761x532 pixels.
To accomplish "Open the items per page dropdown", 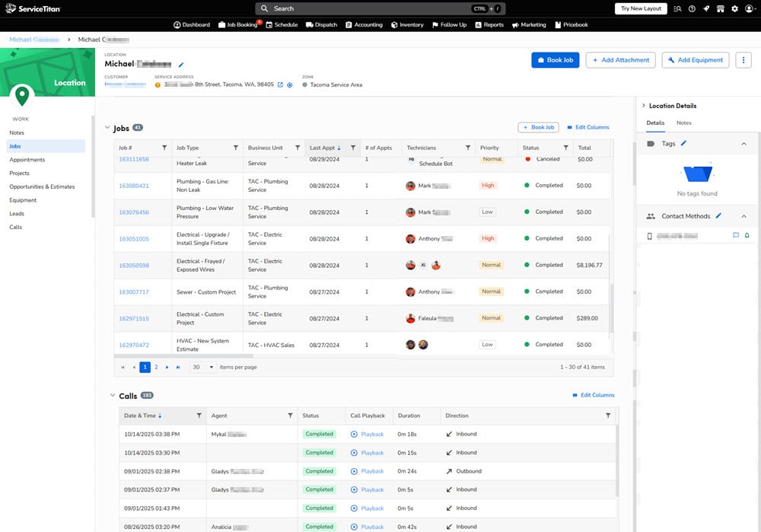I will tap(202, 367).
